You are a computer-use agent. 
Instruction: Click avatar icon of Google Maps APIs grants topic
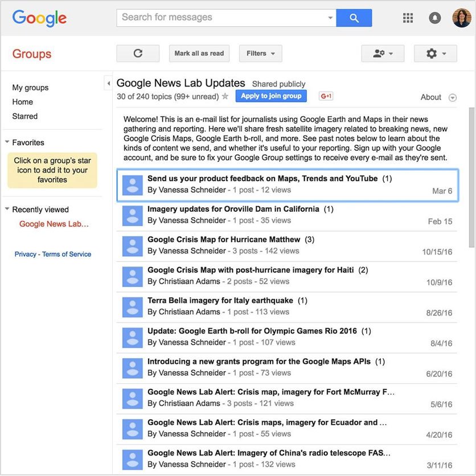(x=132, y=368)
